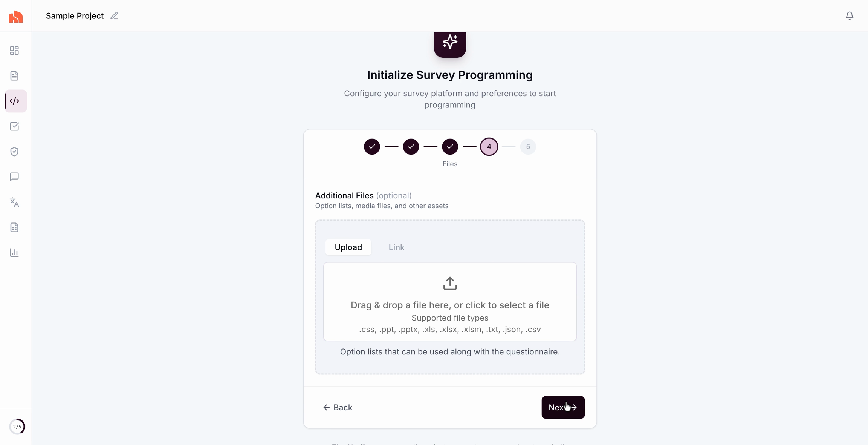Switch to the Link tab
This screenshot has width=868, height=445.
click(x=396, y=247)
